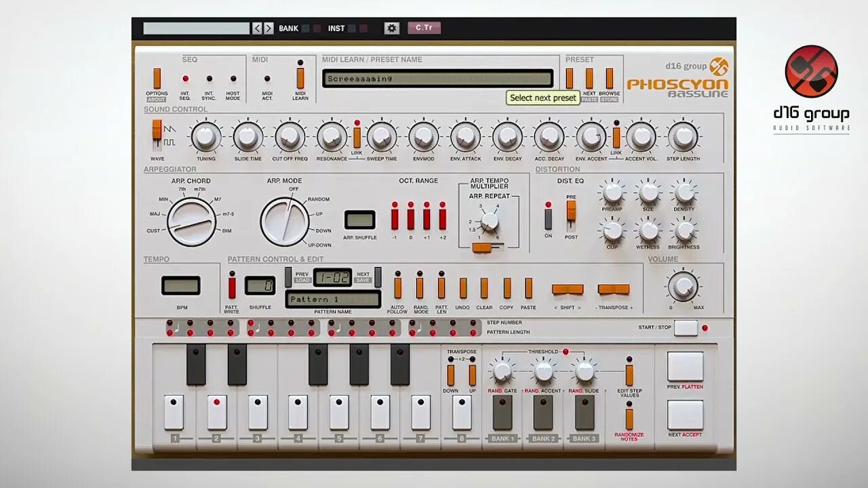
Task: Toggle the octave range -1 red switch
Action: point(395,219)
